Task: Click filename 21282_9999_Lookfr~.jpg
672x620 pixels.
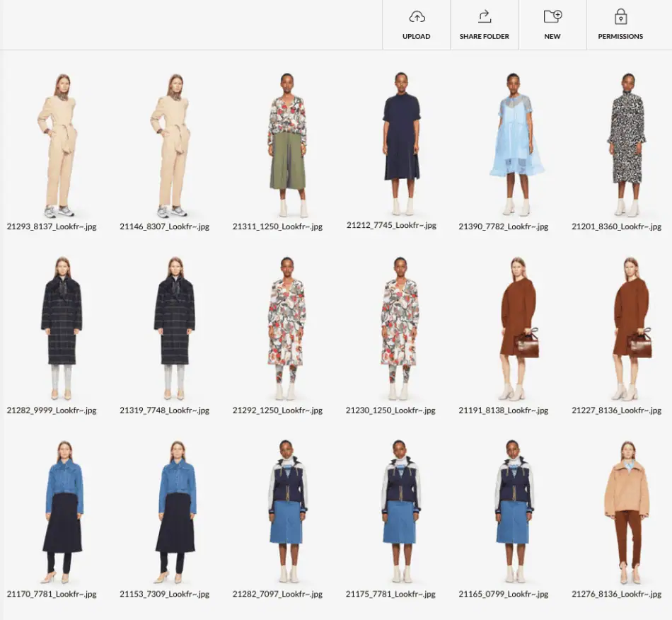Action: (x=52, y=411)
